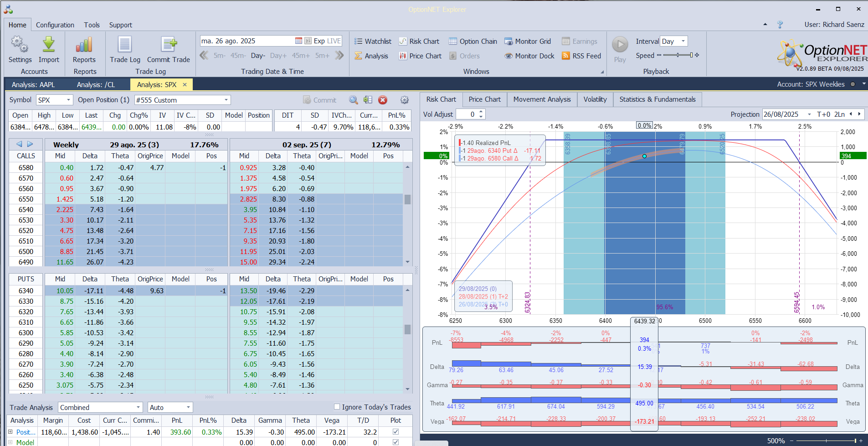The image size is (868, 446).
Task: Open the calendar picker in date field
Action: coord(298,41)
